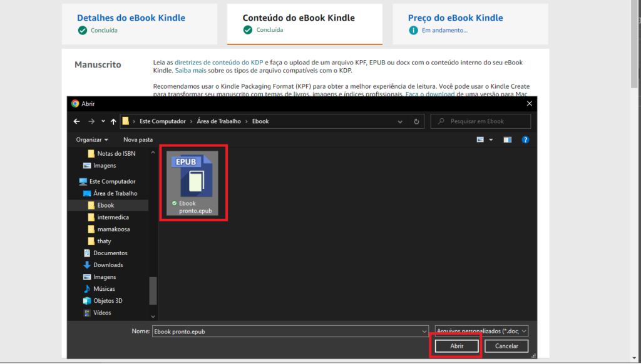Switch to Preço do eBook Kindle tab
The image size is (641, 364).
[455, 18]
